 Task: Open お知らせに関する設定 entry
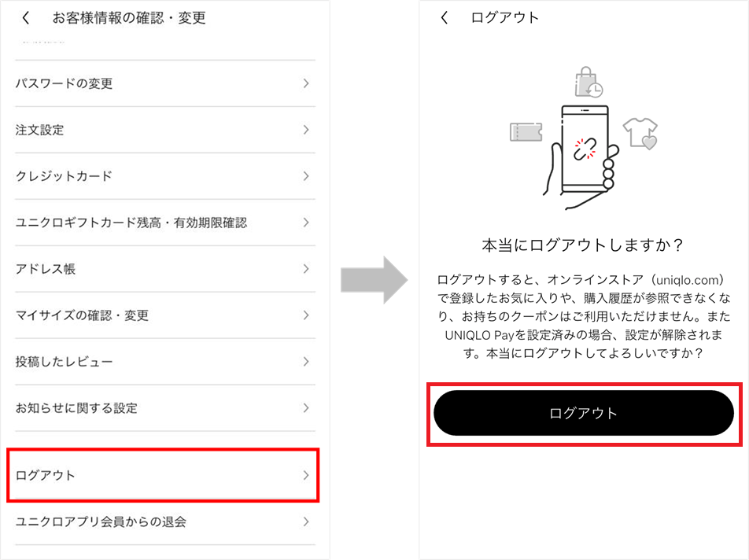click(164, 407)
